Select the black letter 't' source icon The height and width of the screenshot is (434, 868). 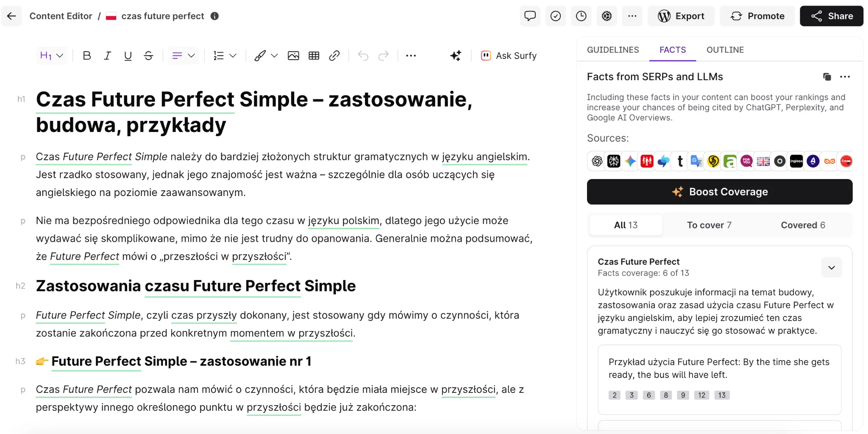(x=680, y=161)
